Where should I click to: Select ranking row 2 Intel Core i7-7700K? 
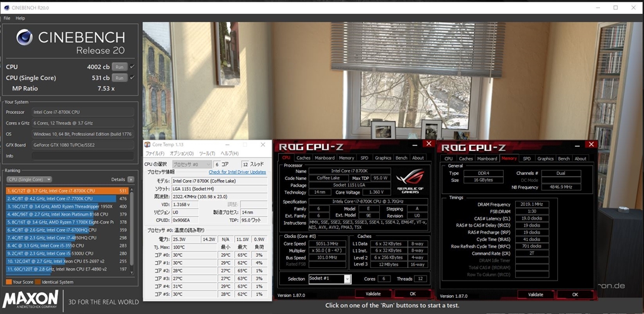(x=67, y=198)
